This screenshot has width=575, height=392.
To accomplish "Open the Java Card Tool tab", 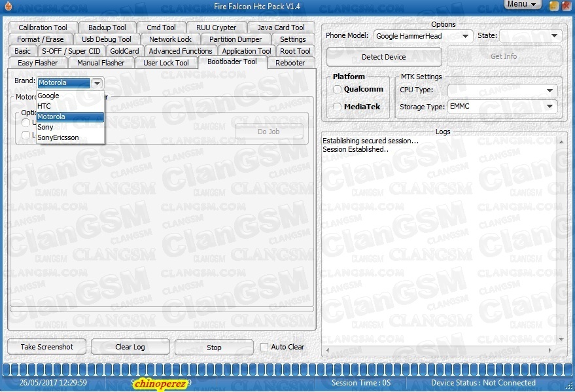I will click(281, 27).
